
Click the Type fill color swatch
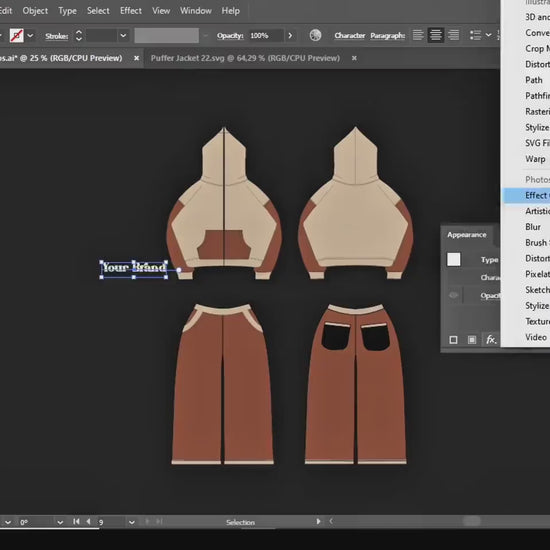454,260
